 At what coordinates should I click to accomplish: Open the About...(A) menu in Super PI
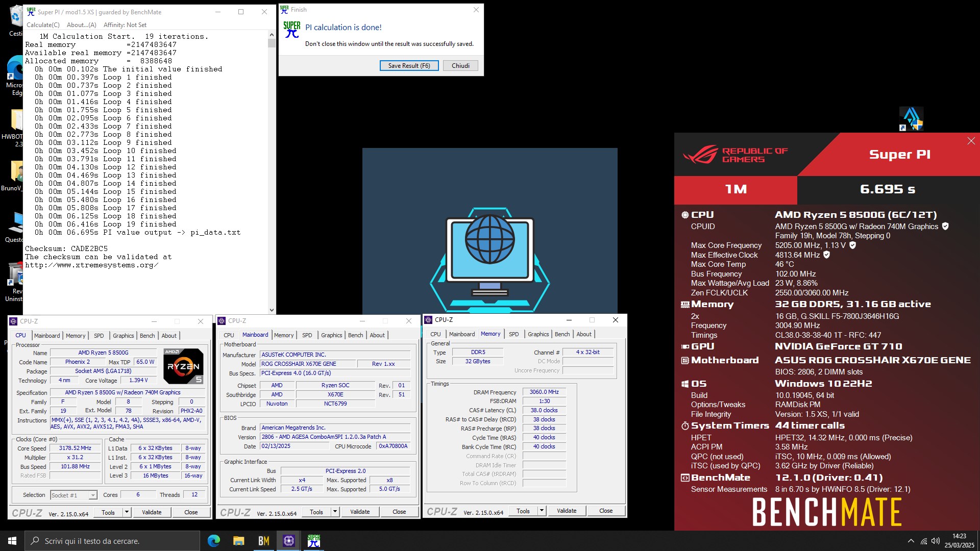[x=82, y=24]
